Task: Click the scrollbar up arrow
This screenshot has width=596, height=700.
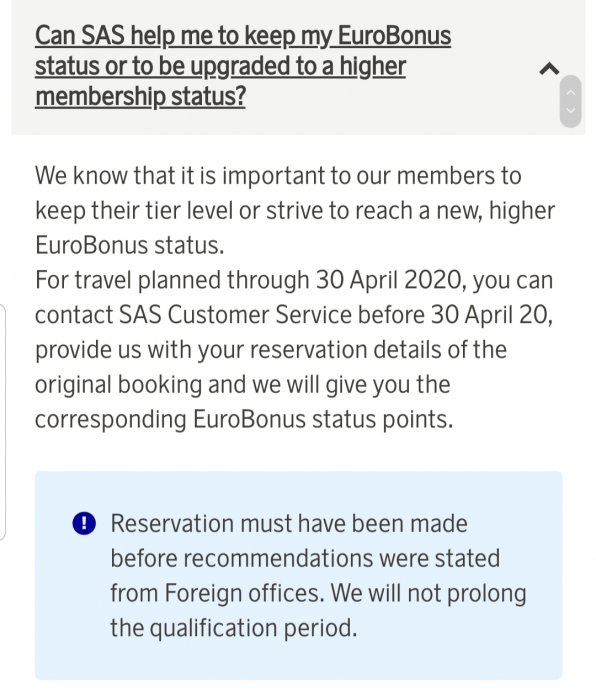Action: point(570,93)
